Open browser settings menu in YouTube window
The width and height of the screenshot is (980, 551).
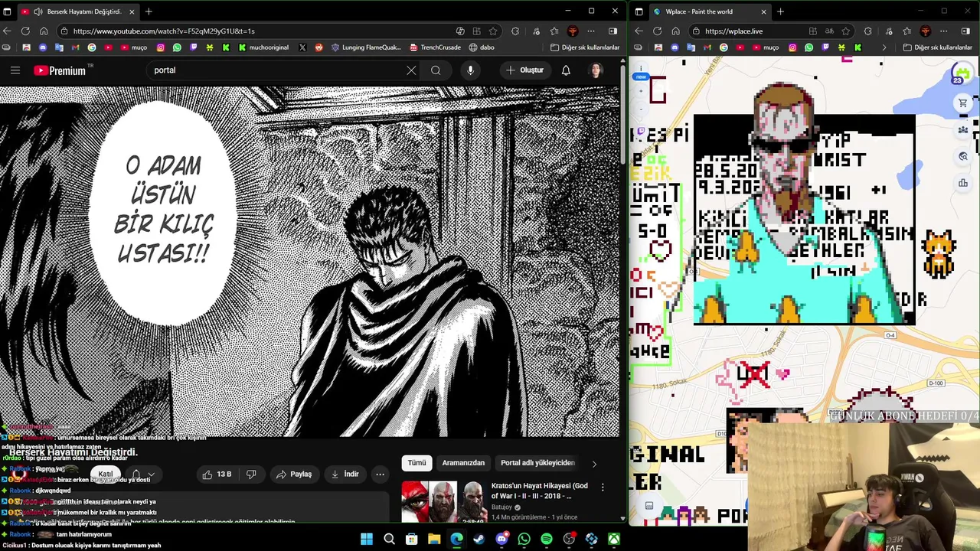click(591, 31)
